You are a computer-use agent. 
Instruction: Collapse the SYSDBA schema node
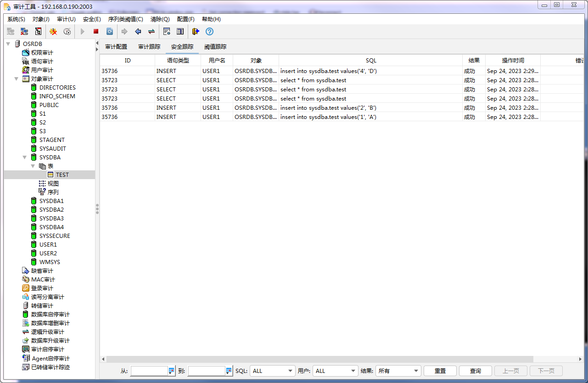click(25, 157)
